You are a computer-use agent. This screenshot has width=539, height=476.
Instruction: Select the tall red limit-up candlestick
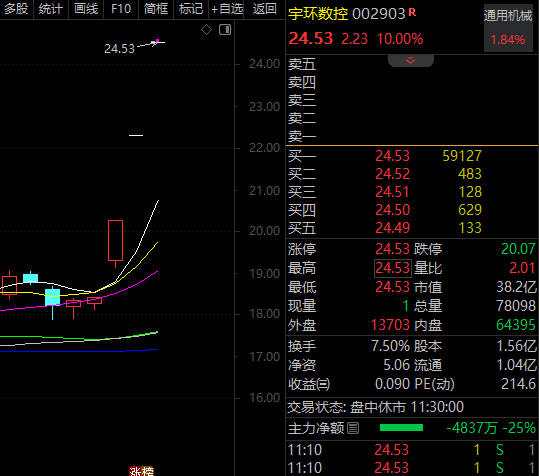(116, 241)
